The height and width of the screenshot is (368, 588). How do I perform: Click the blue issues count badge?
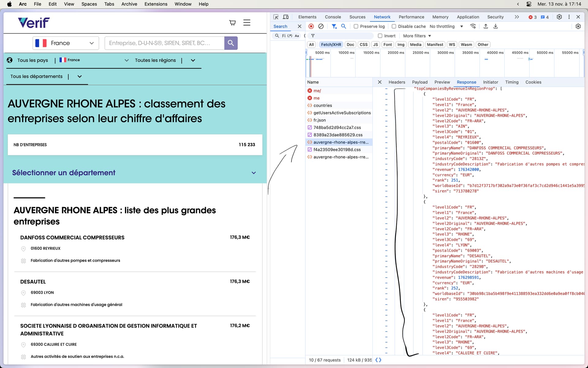point(545,17)
